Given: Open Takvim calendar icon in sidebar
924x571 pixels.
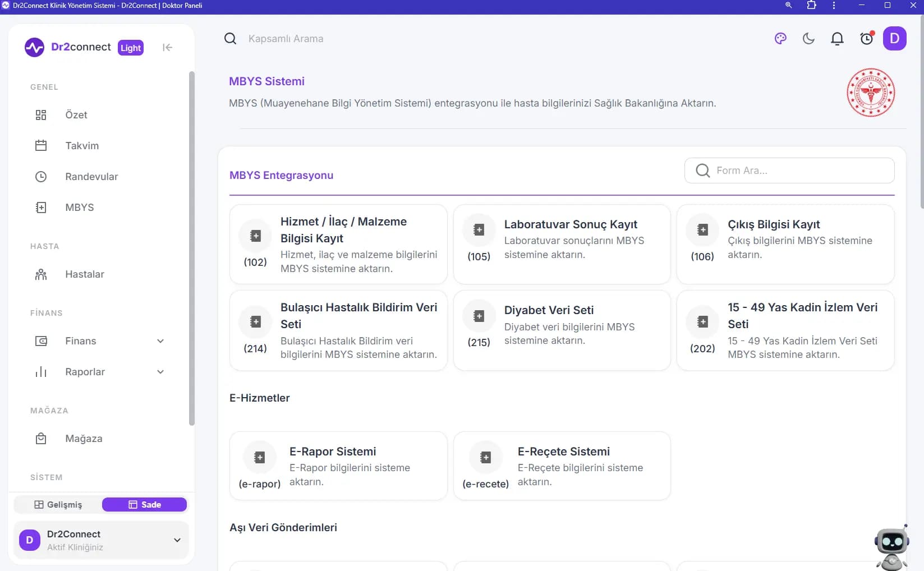Looking at the screenshot, I should click(41, 146).
